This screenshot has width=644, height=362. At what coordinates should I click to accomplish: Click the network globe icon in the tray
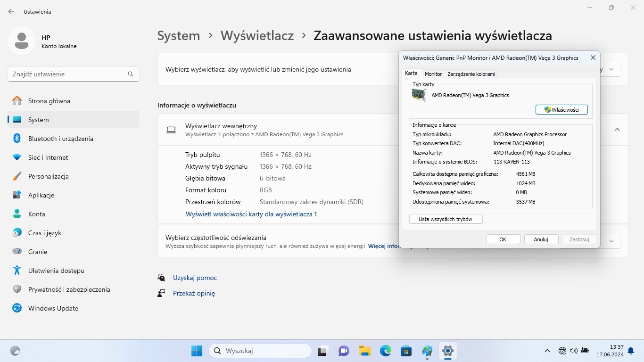pyautogui.click(x=562, y=351)
